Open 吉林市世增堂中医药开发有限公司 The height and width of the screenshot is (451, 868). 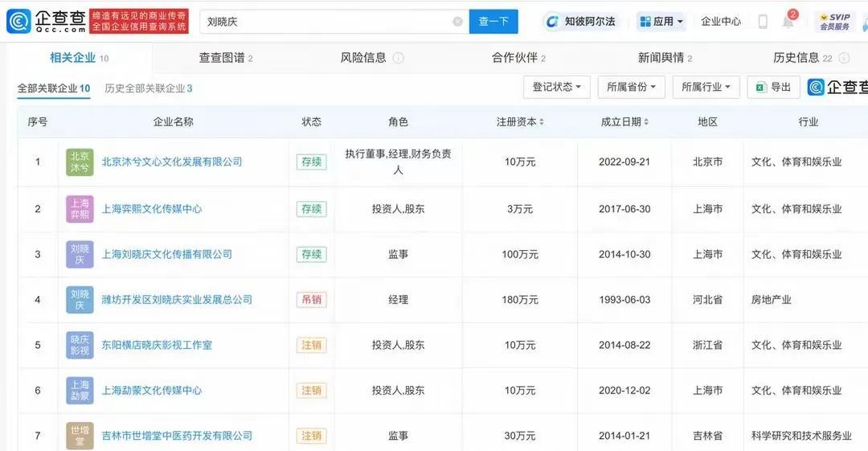click(177, 436)
